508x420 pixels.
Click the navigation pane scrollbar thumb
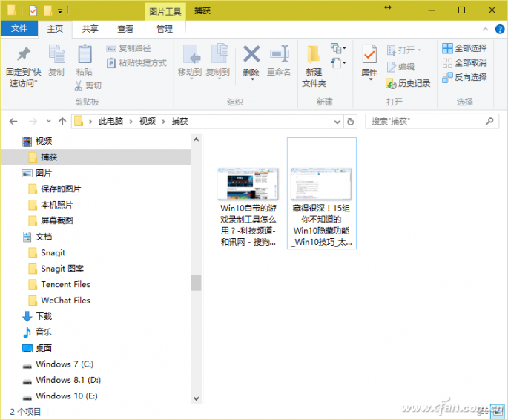(196, 283)
